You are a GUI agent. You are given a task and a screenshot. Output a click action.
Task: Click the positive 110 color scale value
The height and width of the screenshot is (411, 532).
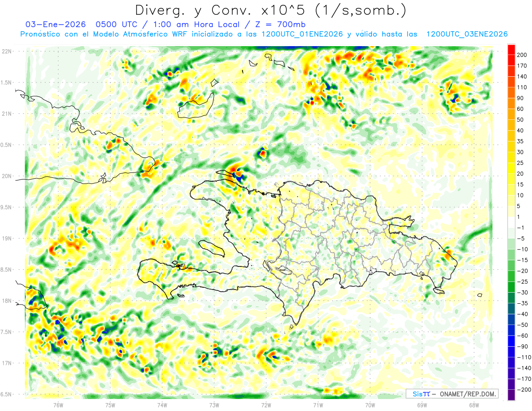point(521,87)
